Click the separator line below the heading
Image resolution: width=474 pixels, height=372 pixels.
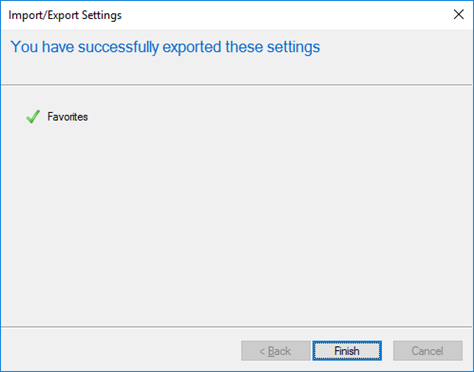237,85
